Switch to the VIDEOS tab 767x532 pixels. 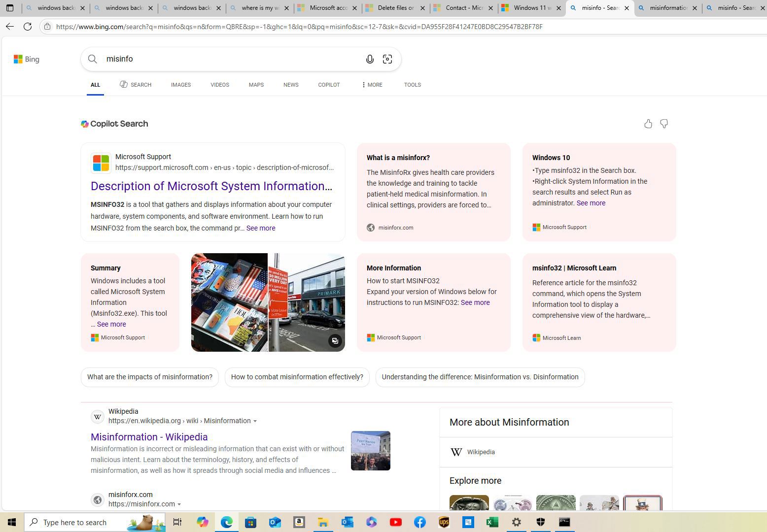click(x=220, y=85)
